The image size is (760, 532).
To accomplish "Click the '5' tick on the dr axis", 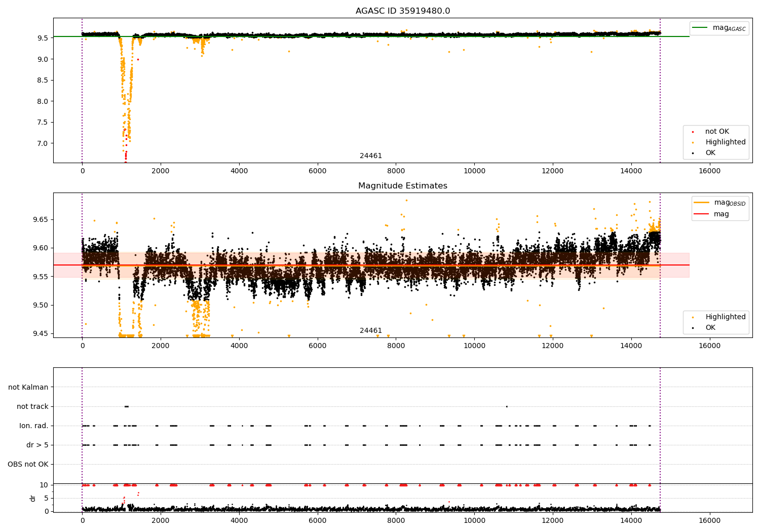I will coord(47,498).
